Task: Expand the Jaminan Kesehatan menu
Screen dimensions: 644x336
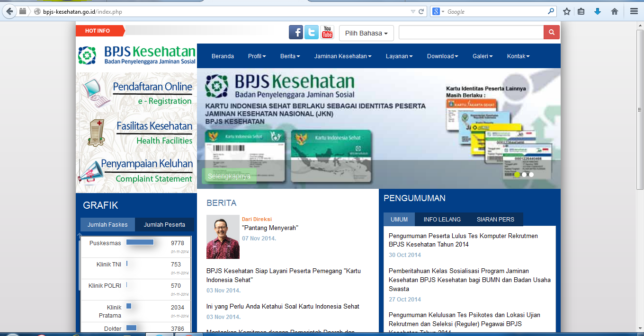Action: (x=342, y=56)
